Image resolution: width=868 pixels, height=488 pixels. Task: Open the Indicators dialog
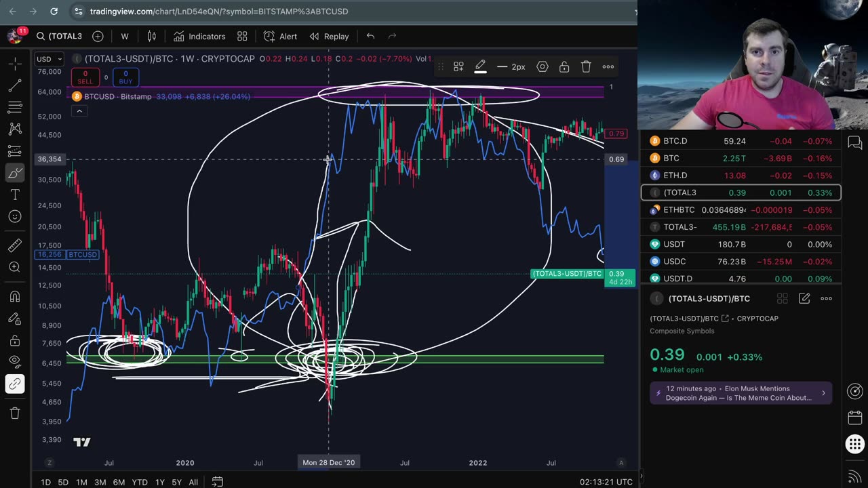199,36
